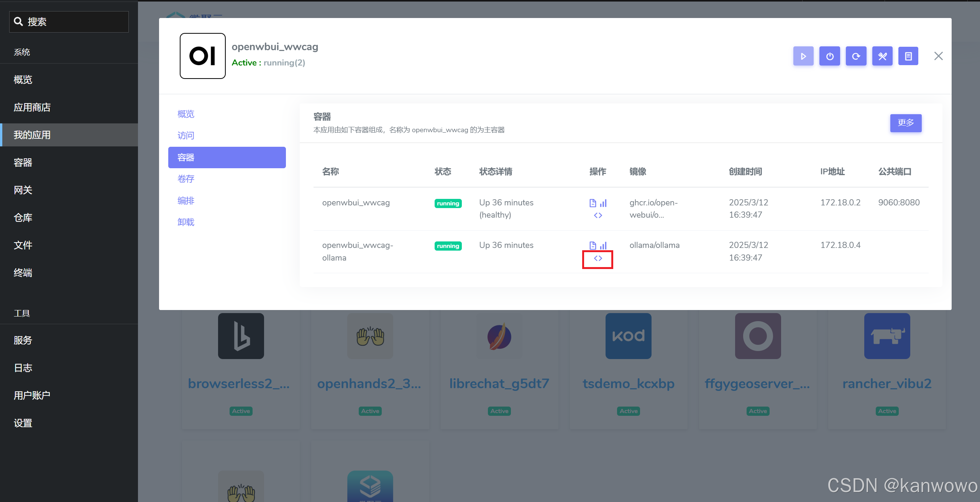Click inside the 搜索 search field
This screenshot has height=502, width=980.
tap(69, 21)
